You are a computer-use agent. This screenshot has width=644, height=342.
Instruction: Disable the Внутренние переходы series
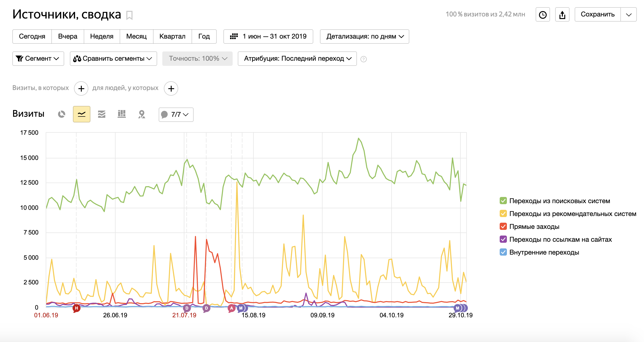[x=503, y=252]
